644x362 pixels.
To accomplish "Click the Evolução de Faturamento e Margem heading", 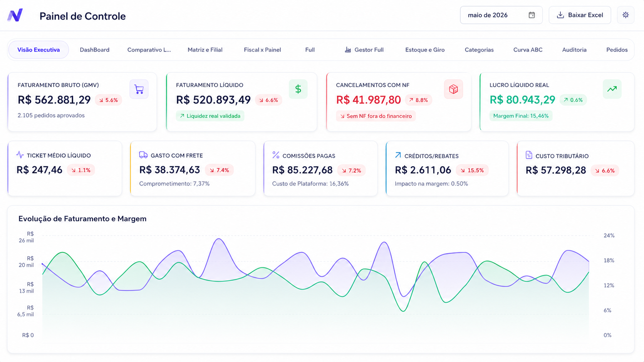I will [x=82, y=219].
